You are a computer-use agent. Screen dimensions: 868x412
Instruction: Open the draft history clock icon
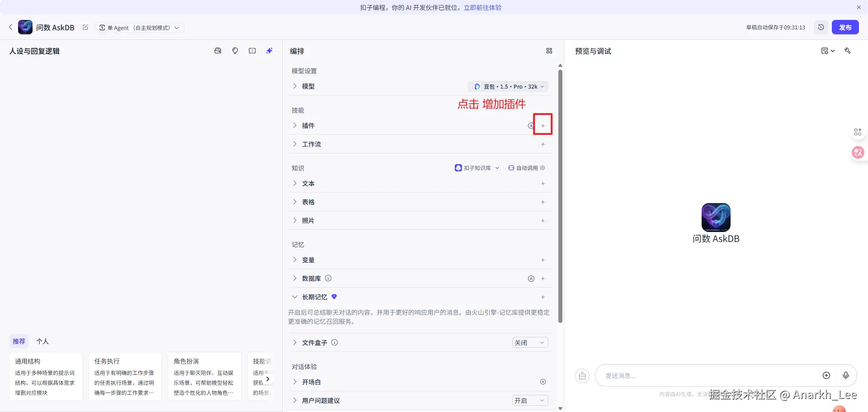821,27
